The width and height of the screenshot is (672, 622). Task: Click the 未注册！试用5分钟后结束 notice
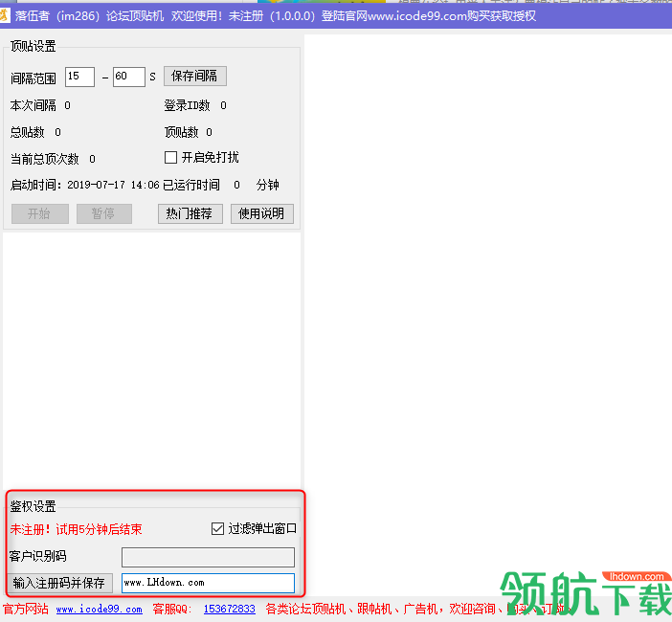coord(76,529)
